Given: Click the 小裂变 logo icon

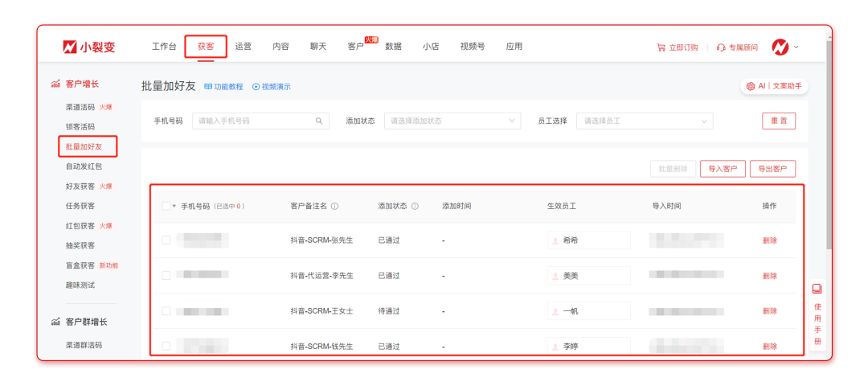Looking at the screenshot, I should coord(70,47).
